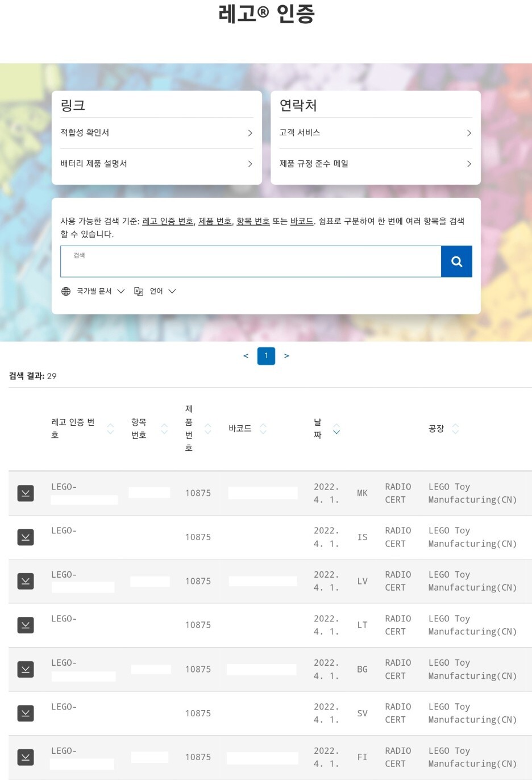Download certificate for IS row
532x780 pixels.
click(26, 537)
